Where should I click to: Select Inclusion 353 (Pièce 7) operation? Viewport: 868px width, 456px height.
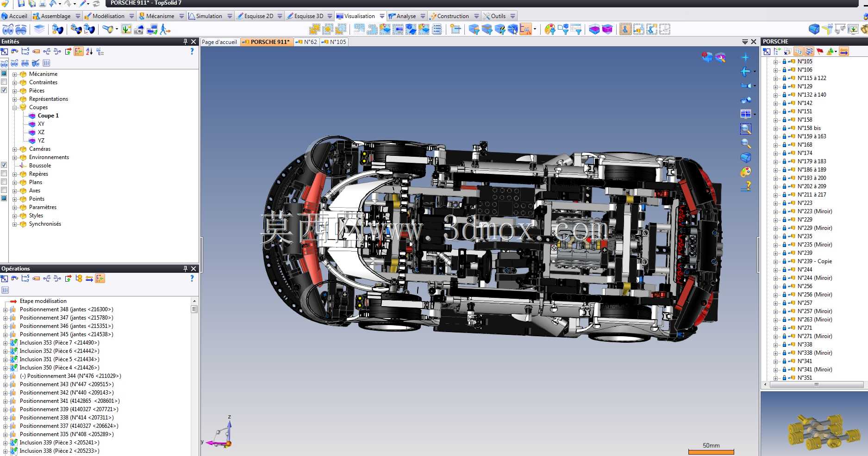(x=59, y=343)
